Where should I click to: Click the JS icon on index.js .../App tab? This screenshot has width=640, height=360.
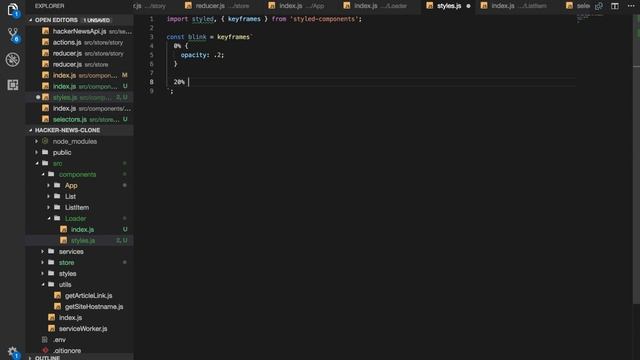pyautogui.click(x=272, y=6)
